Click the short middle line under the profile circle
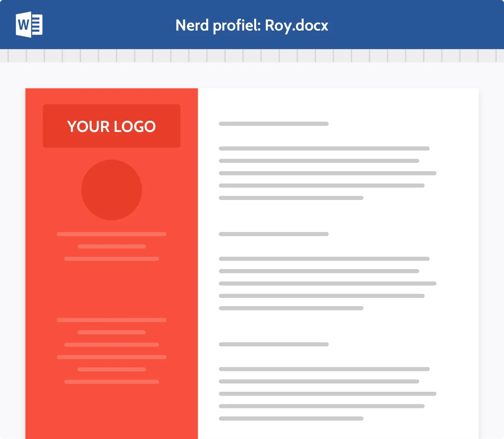The width and height of the screenshot is (504, 439). (112, 246)
